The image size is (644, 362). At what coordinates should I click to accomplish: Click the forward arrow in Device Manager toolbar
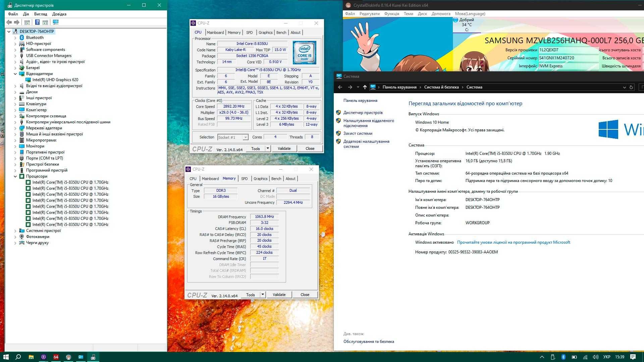pos(16,22)
